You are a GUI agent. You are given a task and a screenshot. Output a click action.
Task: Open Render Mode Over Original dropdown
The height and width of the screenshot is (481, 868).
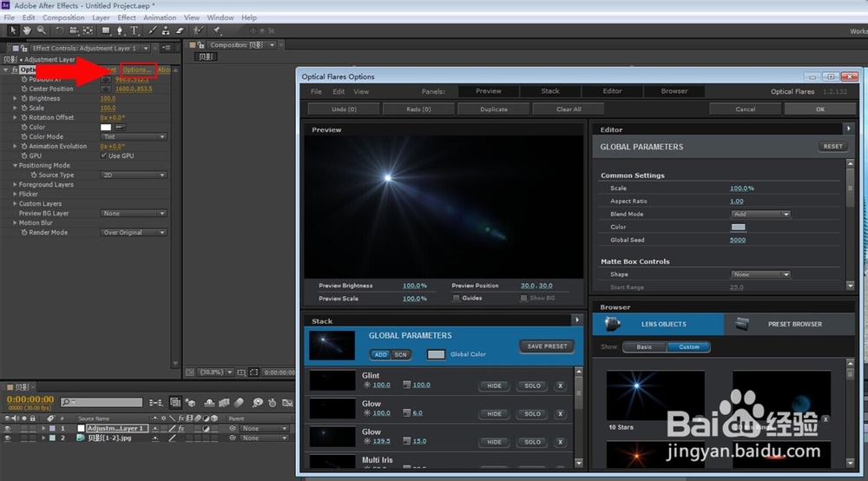click(x=134, y=233)
